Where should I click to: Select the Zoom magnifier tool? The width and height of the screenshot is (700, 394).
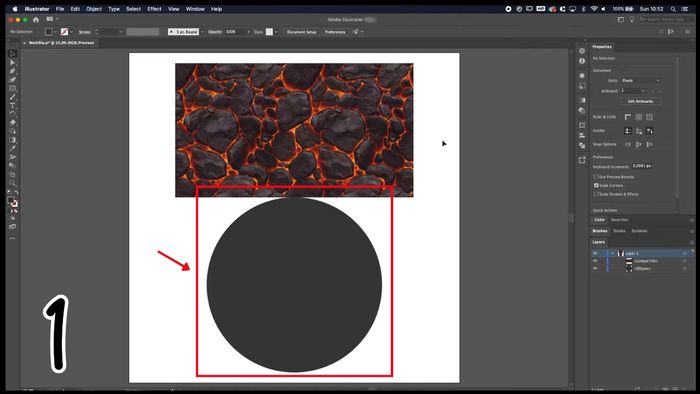[12, 183]
